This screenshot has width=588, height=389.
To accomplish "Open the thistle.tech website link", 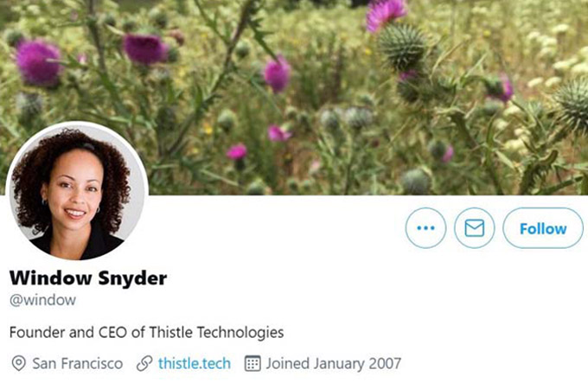I will 195,364.
